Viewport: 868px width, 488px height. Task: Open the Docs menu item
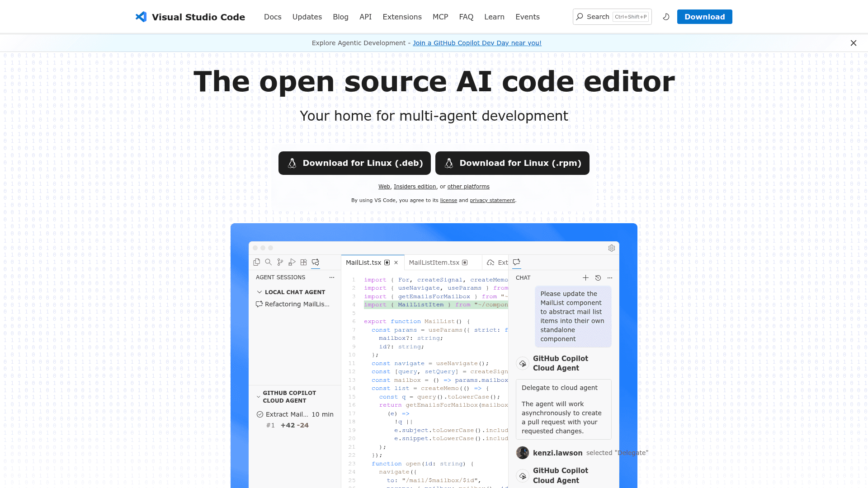pyautogui.click(x=273, y=17)
